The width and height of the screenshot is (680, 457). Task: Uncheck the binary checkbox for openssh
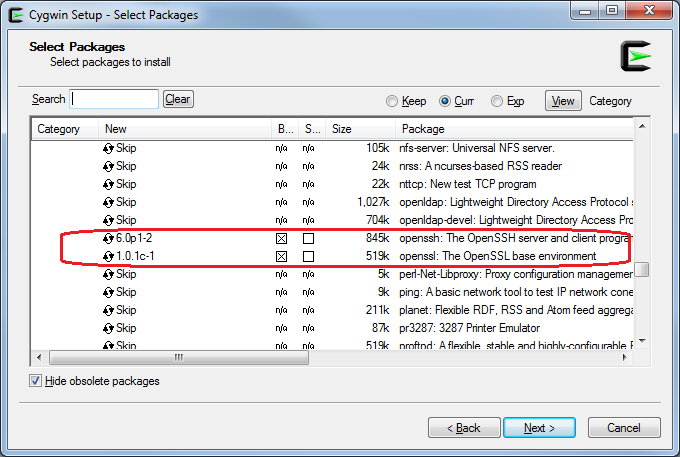click(x=281, y=238)
